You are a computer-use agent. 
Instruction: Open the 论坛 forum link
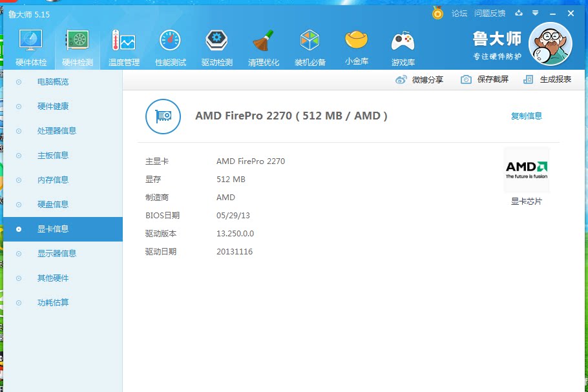pos(459,14)
